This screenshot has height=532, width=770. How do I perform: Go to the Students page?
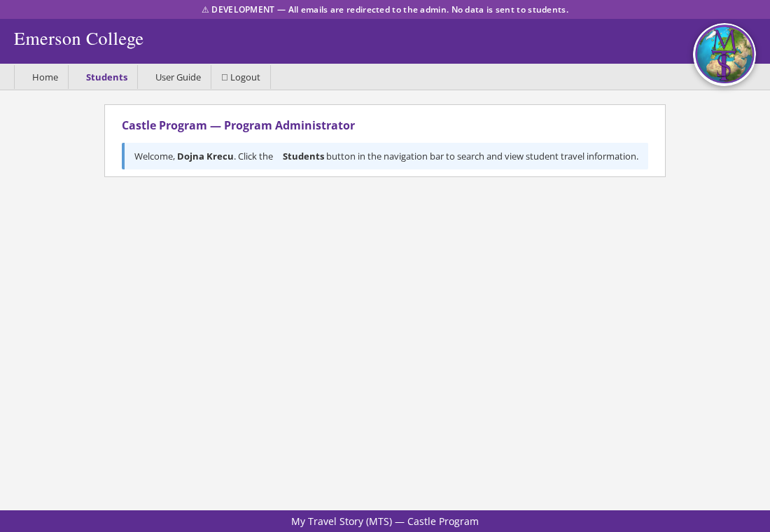(103, 77)
